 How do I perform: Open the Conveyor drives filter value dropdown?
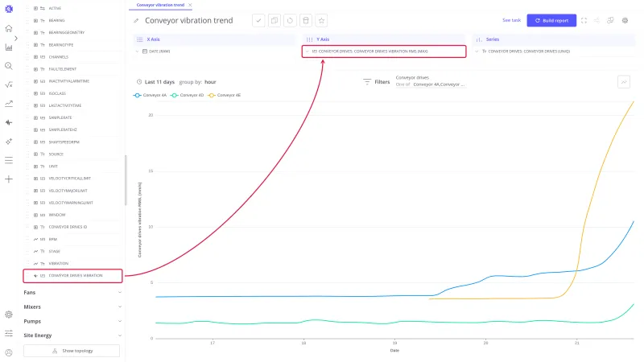(x=438, y=84)
